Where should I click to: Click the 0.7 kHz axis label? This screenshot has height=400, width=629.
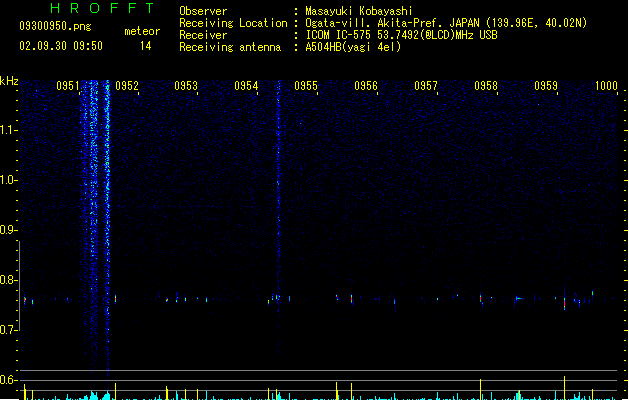click(x=8, y=330)
